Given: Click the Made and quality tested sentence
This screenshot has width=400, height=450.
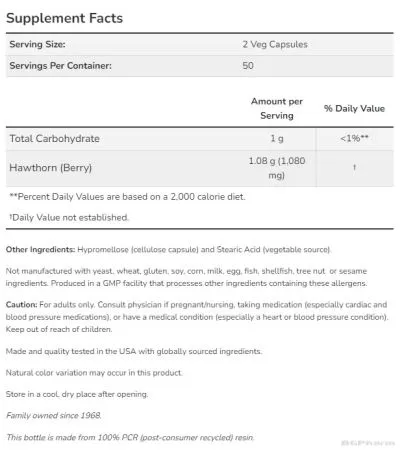Looking at the screenshot, I should (x=134, y=351).
